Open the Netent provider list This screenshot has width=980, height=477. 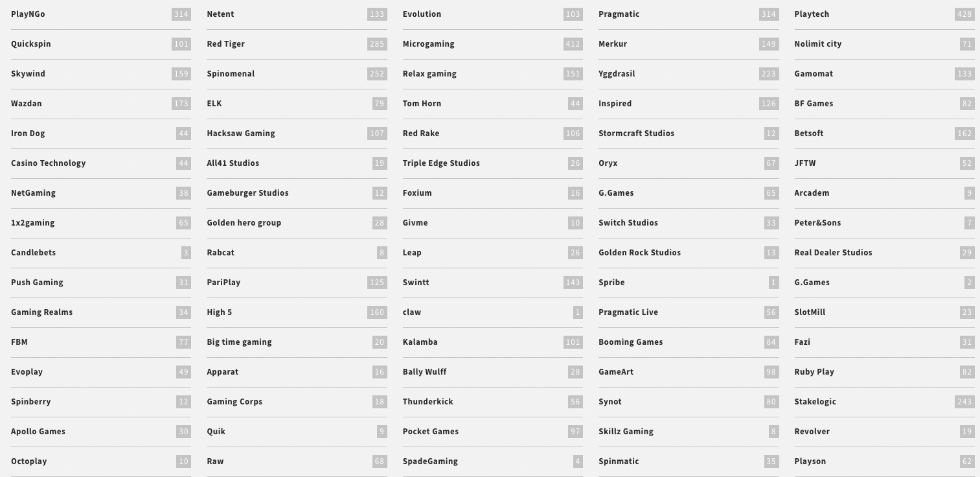297,14
